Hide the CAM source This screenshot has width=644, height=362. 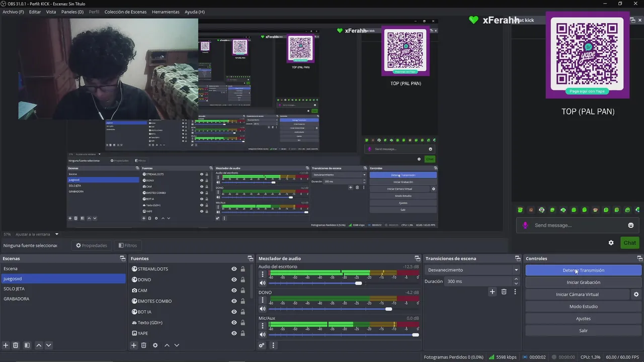234,290
